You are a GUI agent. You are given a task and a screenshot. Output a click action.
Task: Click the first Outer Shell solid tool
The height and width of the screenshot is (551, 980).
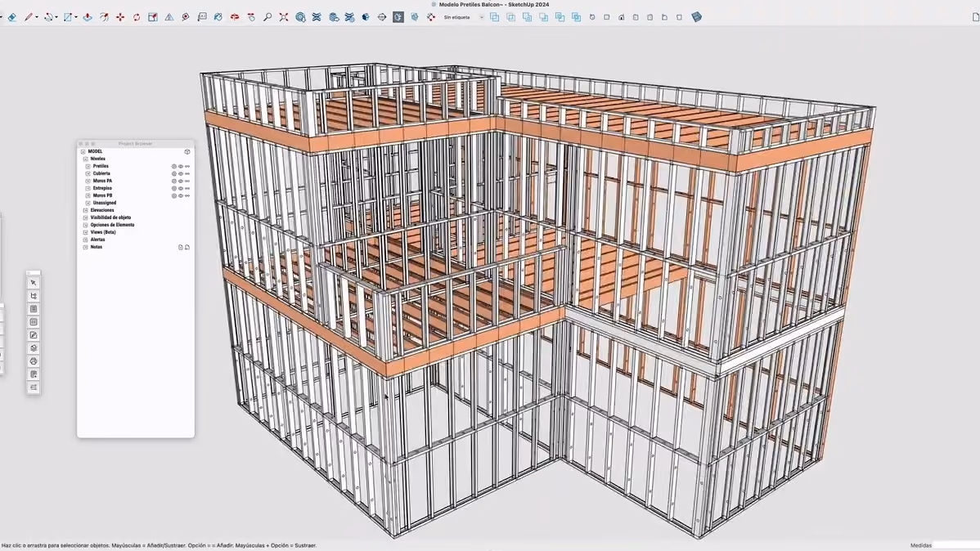point(494,17)
